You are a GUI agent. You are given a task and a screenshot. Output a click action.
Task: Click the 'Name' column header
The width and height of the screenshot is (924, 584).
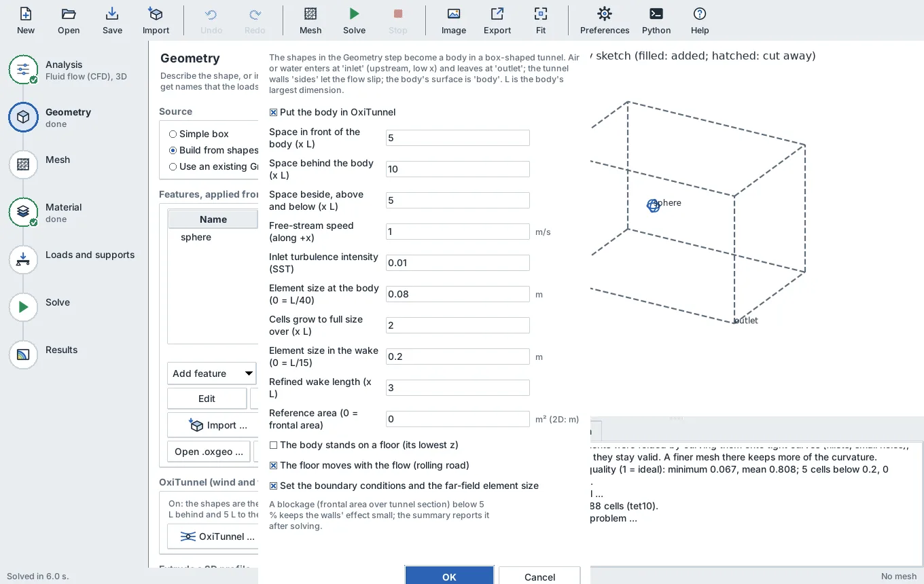pos(213,219)
